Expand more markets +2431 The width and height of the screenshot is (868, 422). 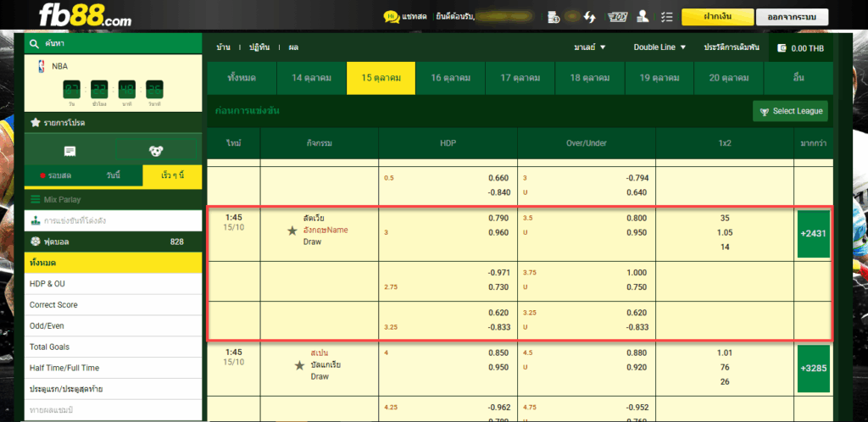813,234
